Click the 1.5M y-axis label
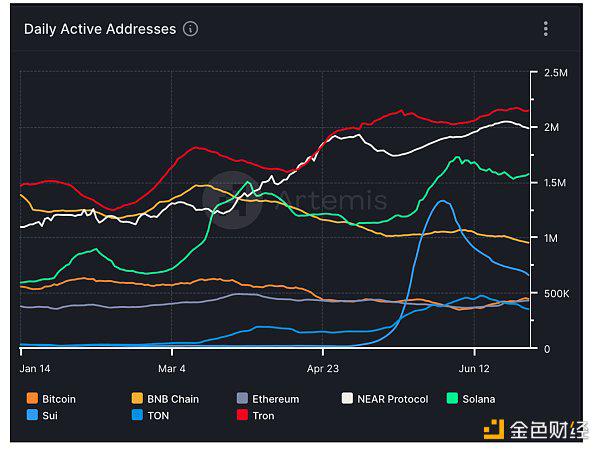Image resolution: width=600 pixels, height=451 pixels. pyautogui.click(x=555, y=183)
